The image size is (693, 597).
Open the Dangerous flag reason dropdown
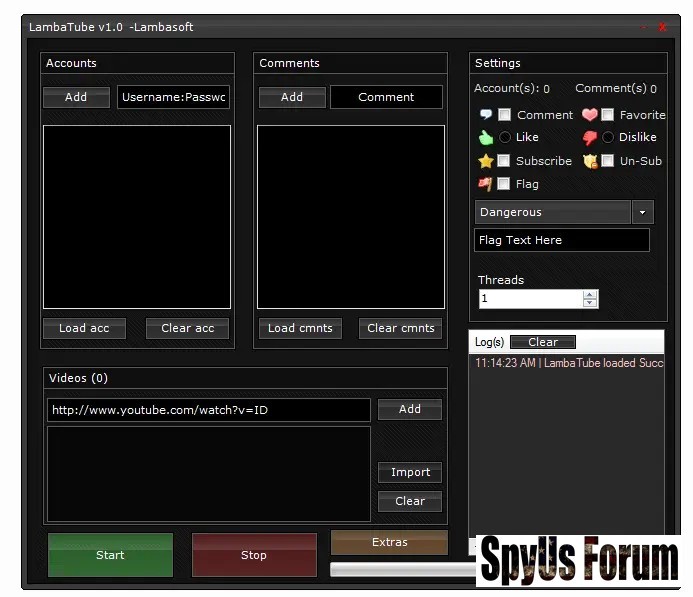click(643, 212)
